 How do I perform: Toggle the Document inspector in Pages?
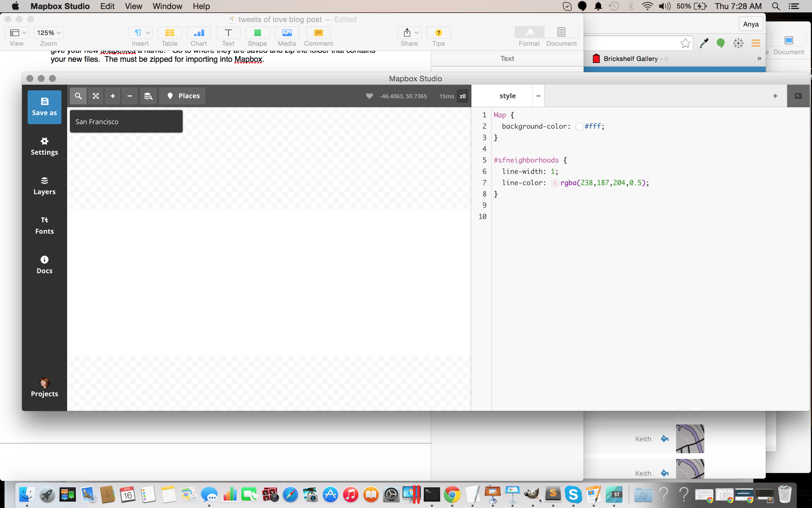pos(561,32)
